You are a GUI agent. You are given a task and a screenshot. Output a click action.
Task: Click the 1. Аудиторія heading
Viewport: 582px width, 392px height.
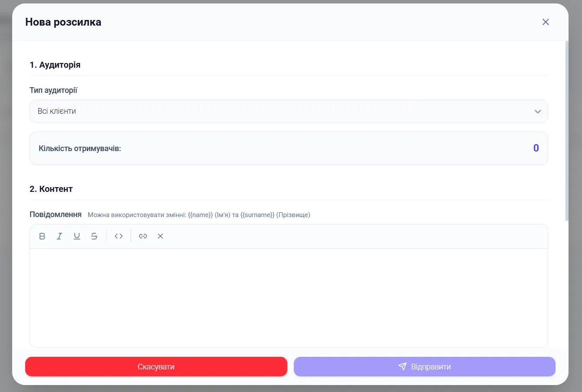pos(55,65)
